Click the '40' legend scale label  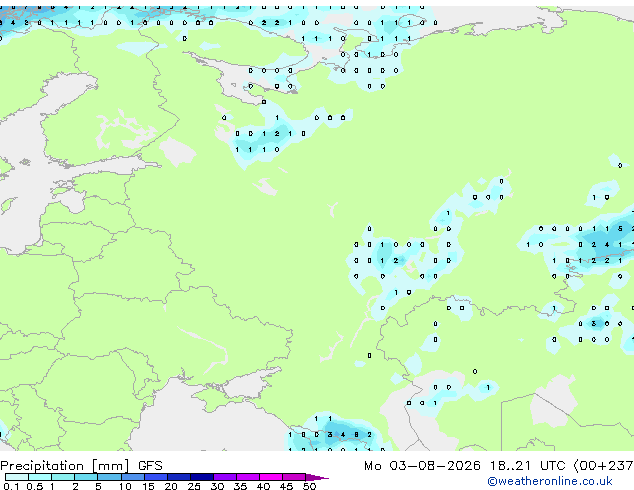coord(263,486)
